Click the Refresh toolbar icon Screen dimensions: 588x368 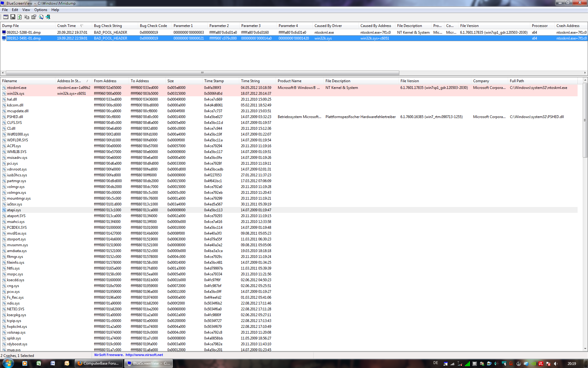(20, 17)
